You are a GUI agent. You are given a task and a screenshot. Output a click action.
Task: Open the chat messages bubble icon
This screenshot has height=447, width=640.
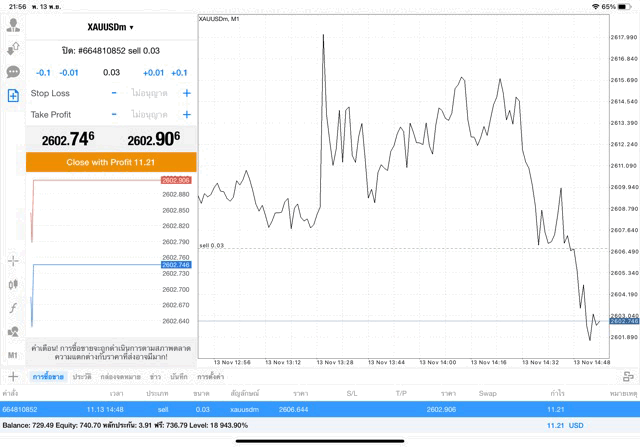click(x=13, y=72)
